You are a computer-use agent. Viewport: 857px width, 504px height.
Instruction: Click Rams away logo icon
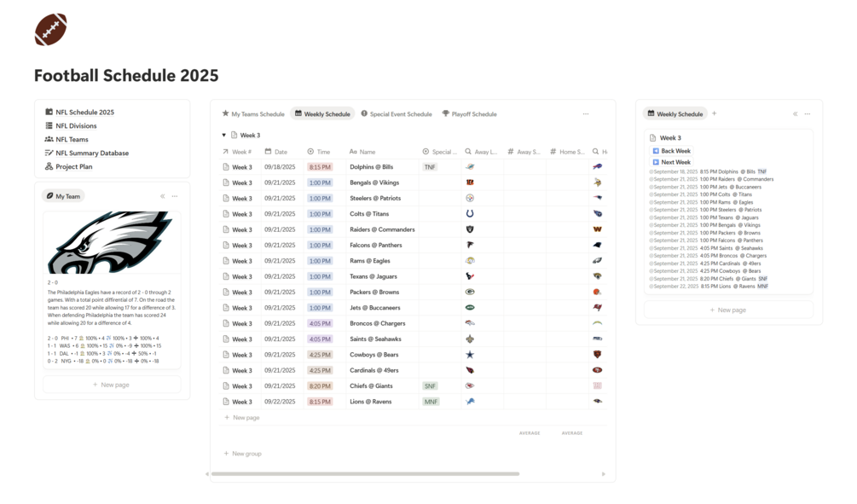(x=470, y=261)
